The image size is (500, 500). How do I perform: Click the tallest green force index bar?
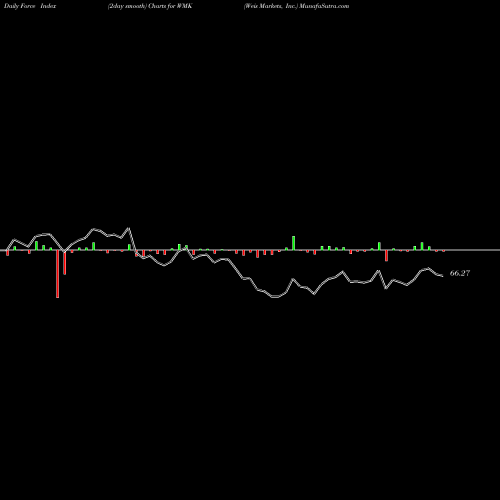294,243
